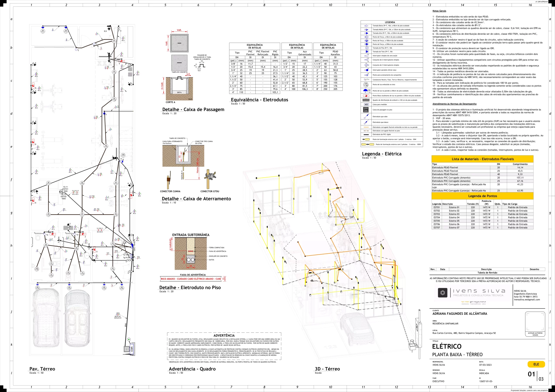Click the ELÉTRICO title in the title block

pos(447,346)
